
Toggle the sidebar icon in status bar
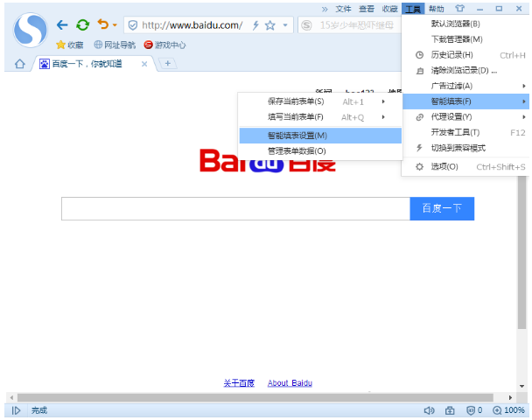tap(16, 411)
